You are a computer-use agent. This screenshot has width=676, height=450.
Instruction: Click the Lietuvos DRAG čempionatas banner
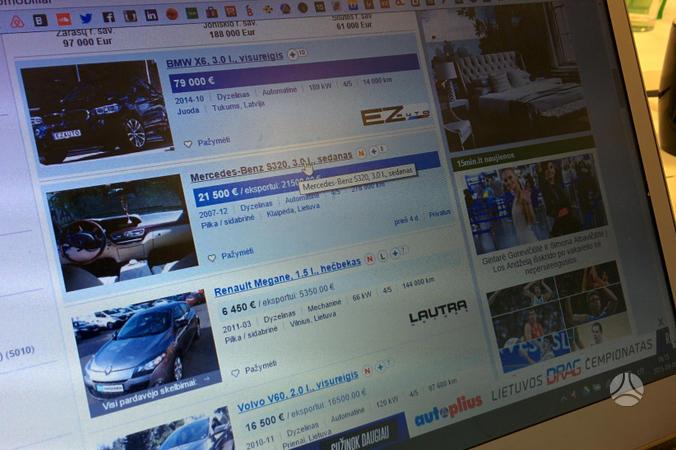(571, 371)
